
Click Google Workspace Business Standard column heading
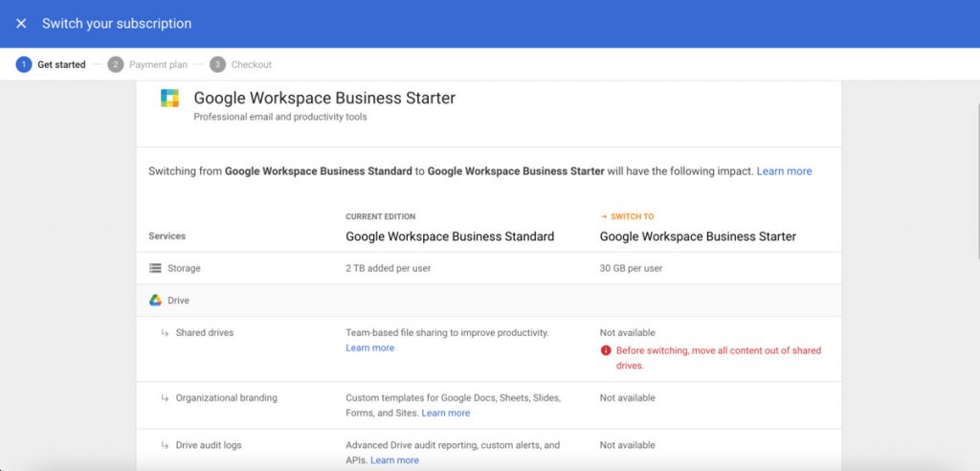point(450,236)
